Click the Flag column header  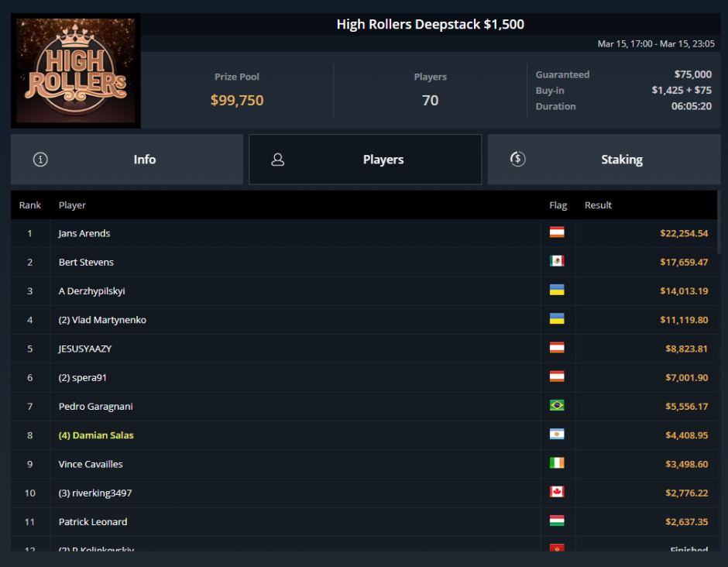tap(558, 205)
